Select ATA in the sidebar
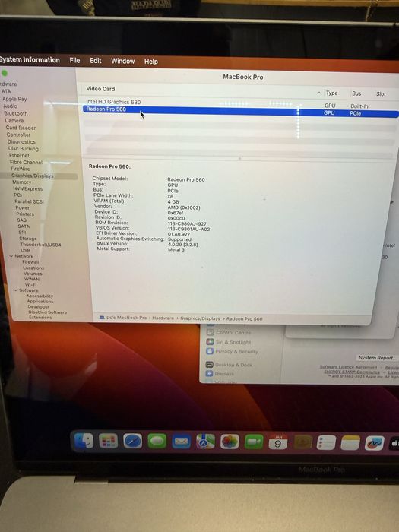 (6, 91)
